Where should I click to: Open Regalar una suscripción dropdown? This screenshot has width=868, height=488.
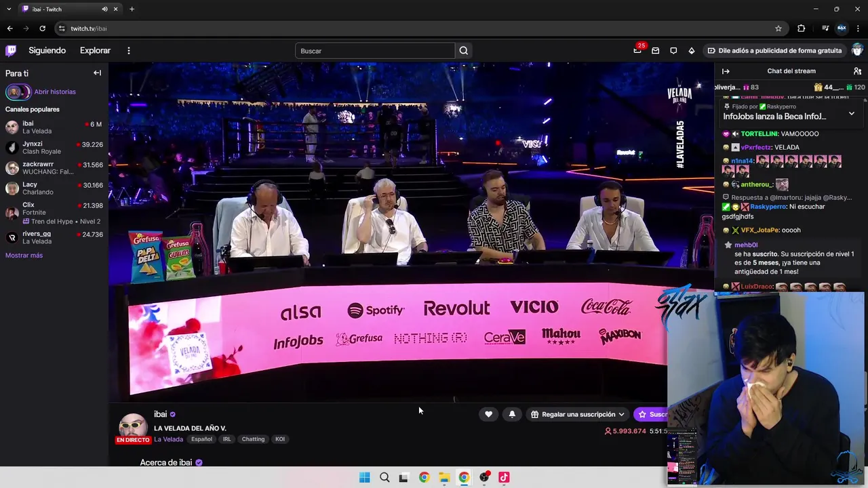pos(578,414)
